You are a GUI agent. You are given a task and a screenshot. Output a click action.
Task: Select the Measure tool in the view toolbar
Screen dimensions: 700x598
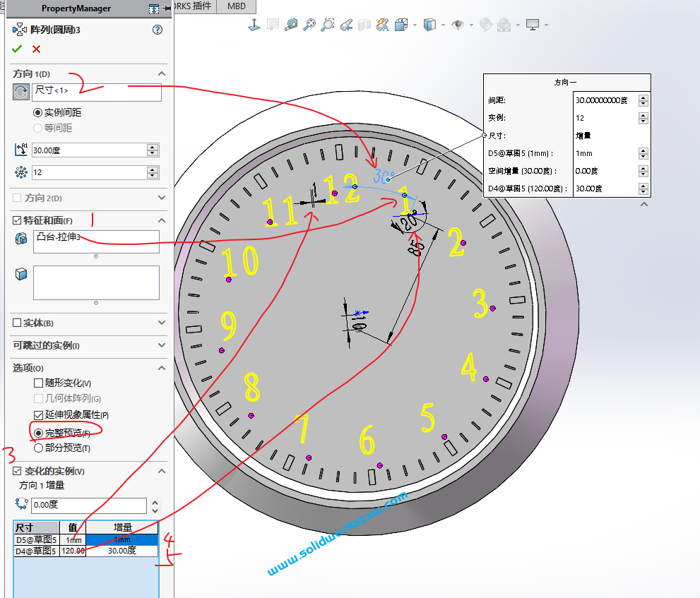click(291, 25)
